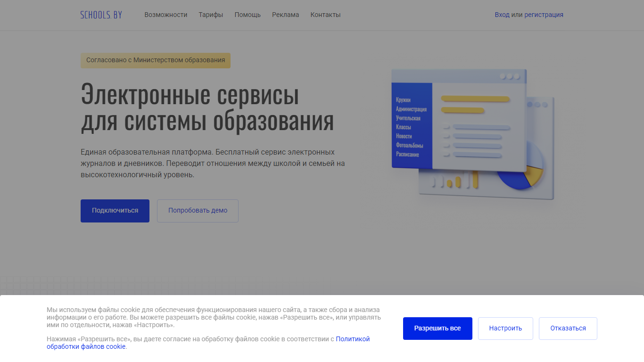Screen dimensions: 644x362
Task: Open the регистрация link
Action: [544, 15]
